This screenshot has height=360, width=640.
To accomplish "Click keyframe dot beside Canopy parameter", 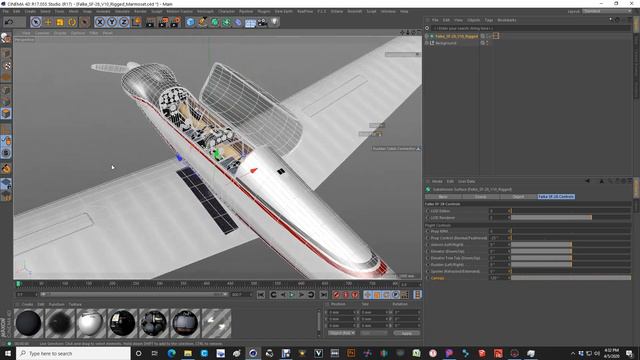I will (428, 278).
